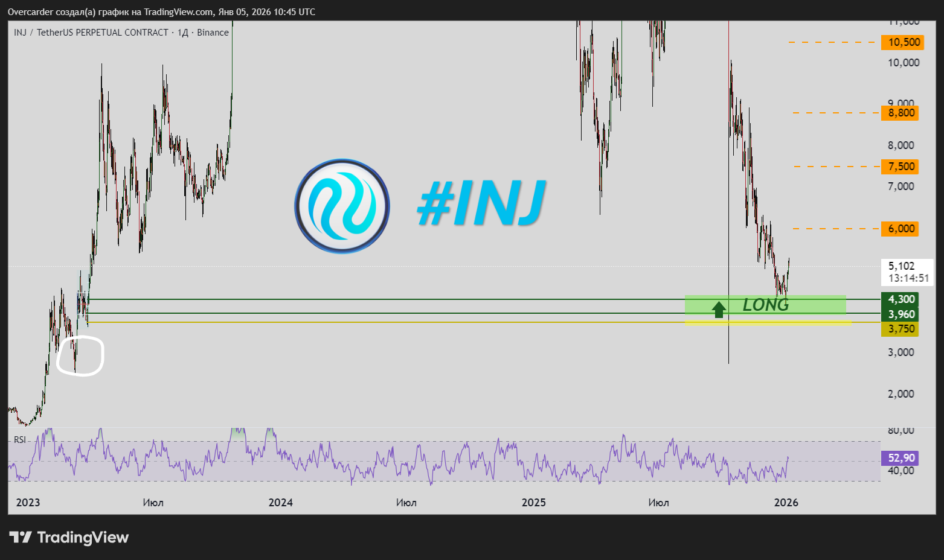Click the 3,960 green entry level label
This screenshot has height=560, width=944.
coord(901,314)
